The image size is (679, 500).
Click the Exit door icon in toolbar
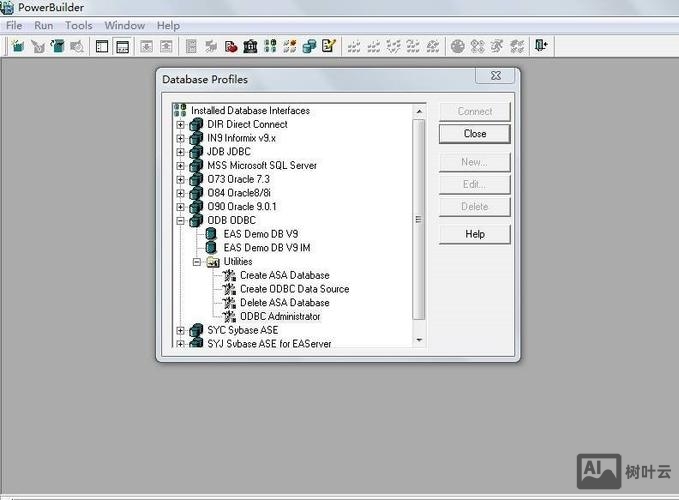click(x=541, y=46)
